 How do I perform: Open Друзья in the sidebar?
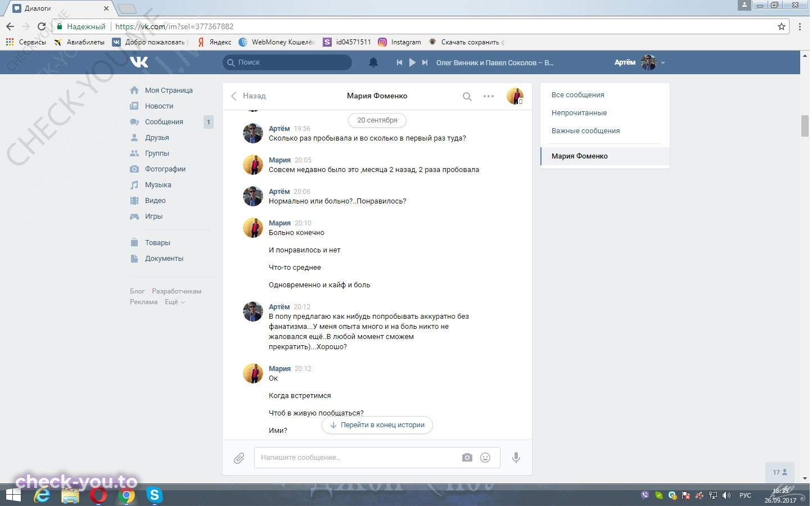[x=157, y=137]
